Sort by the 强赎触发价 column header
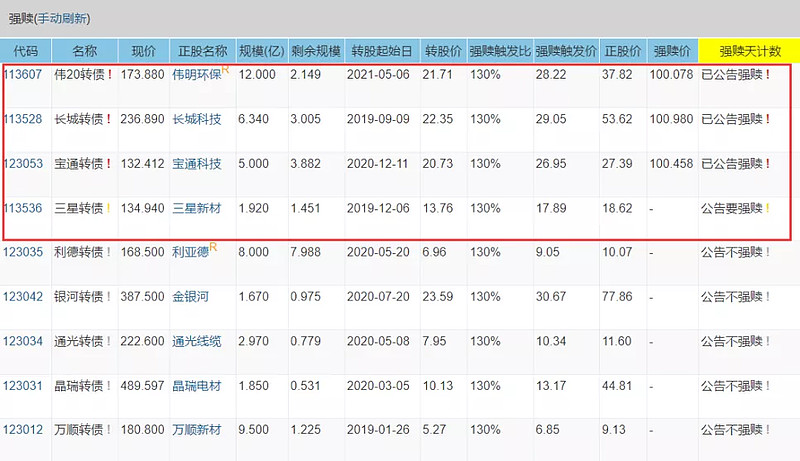This screenshot has width=800, height=461. [566, 51]
